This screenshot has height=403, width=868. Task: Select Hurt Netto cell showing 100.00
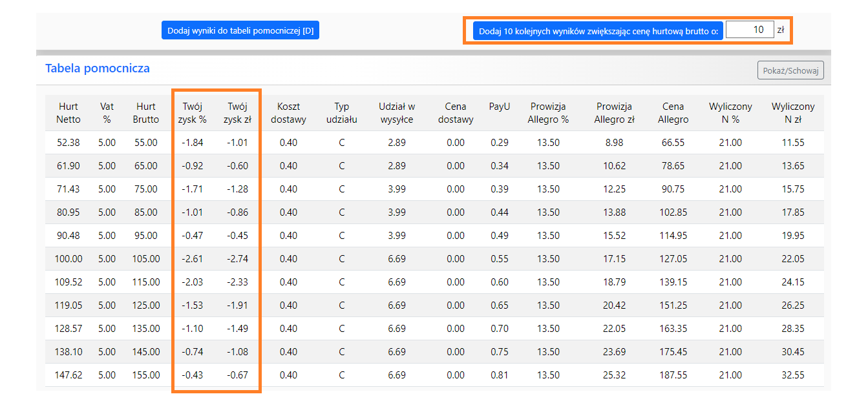[69, 259]
